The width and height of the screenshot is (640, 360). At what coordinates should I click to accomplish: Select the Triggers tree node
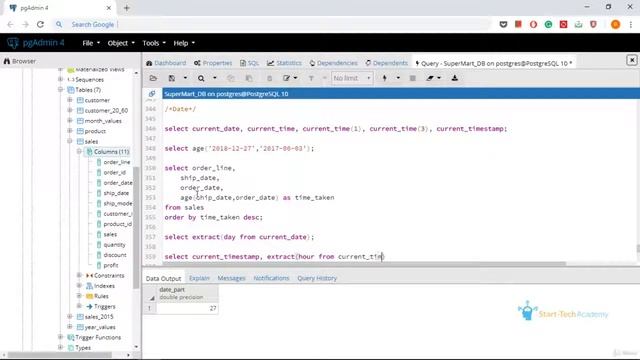coord(104,307)
